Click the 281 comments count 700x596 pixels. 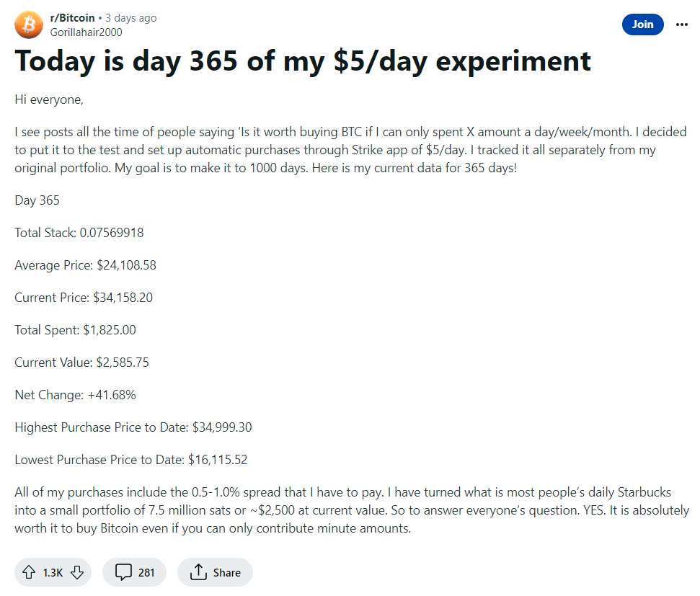point(146,572)
